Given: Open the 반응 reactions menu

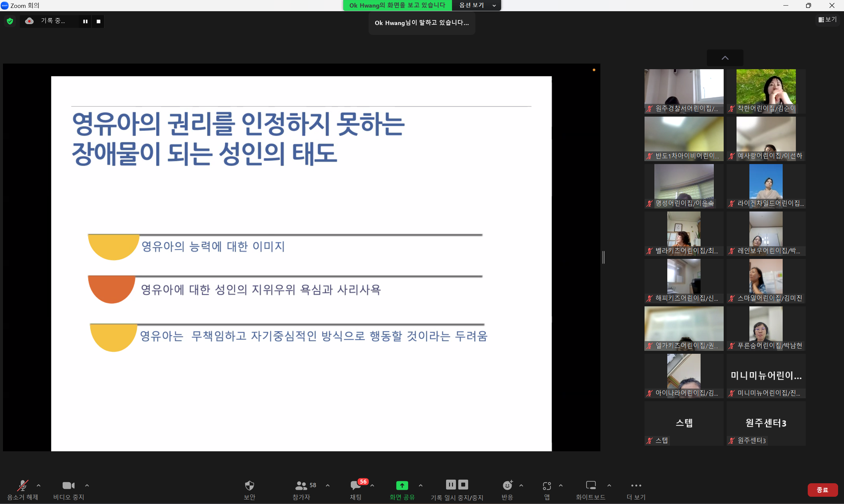Looking at the screenshot, I should [x=507, y=490].
